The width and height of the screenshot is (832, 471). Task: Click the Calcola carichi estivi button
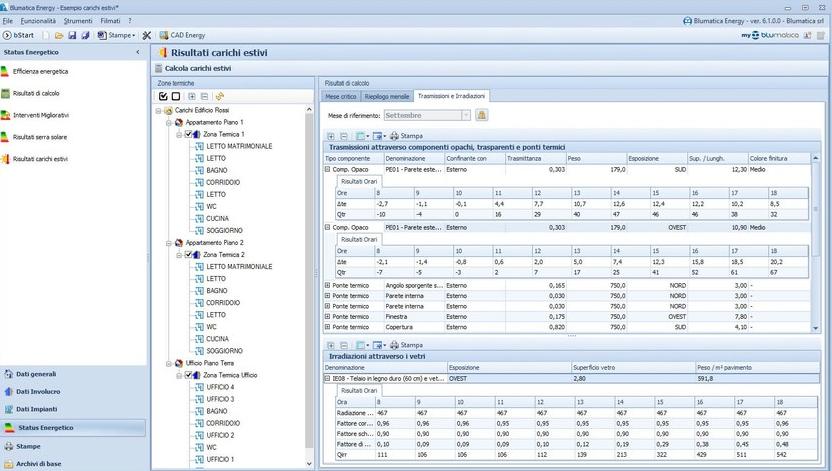pyautogui.click(x=198, y=68)
